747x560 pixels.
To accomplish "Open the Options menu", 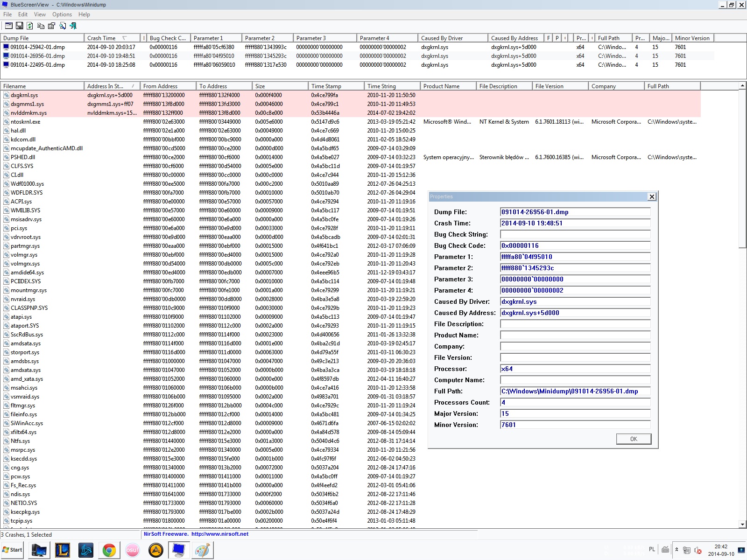I will 62,14.
